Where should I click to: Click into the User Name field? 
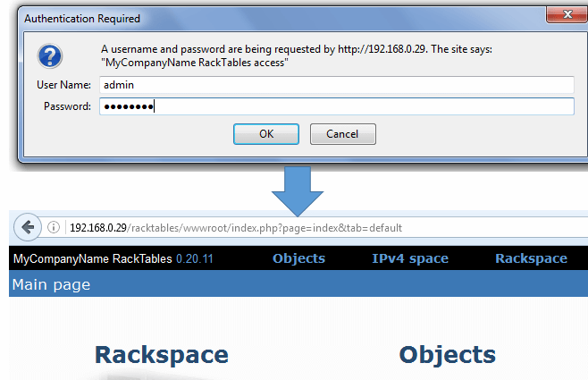pos(336,84)
